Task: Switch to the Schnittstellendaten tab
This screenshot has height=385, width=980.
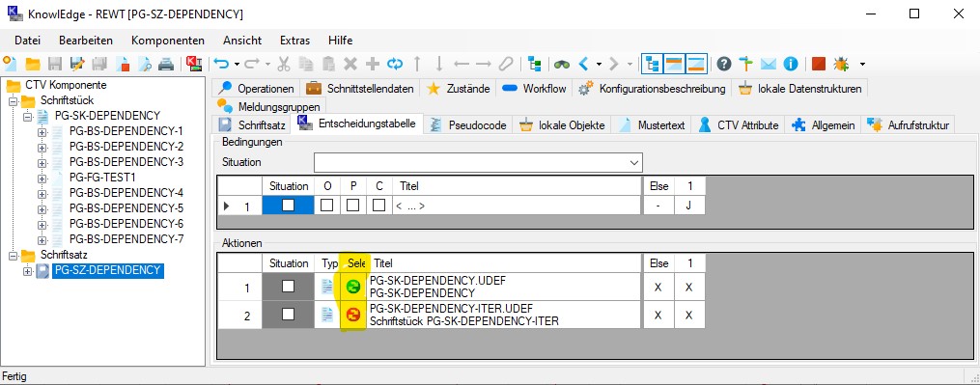Action: (361, 89)
